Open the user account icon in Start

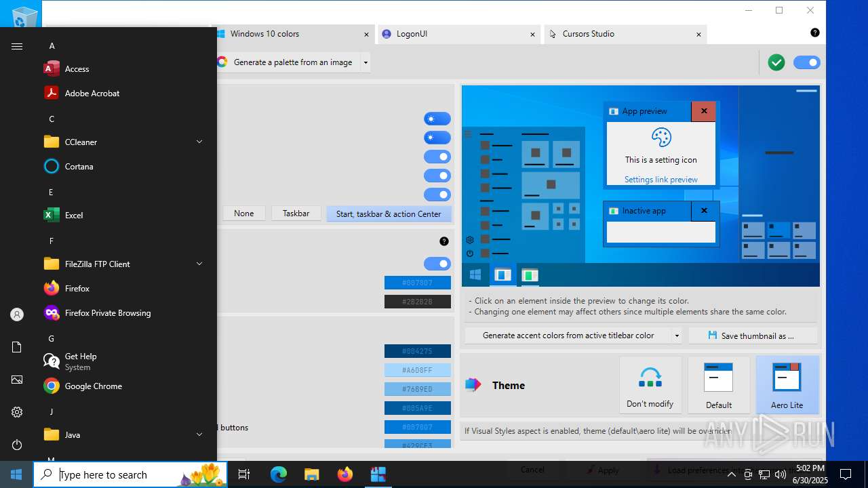click(x=17, y=314)
